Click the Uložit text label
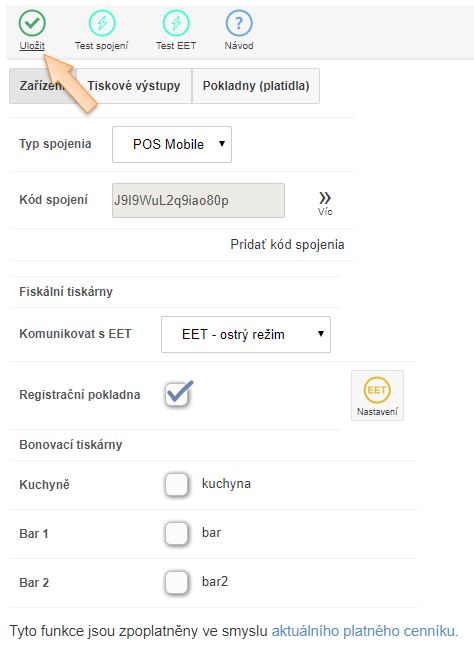This screenshot has width=474, height=650. point(32,46)
